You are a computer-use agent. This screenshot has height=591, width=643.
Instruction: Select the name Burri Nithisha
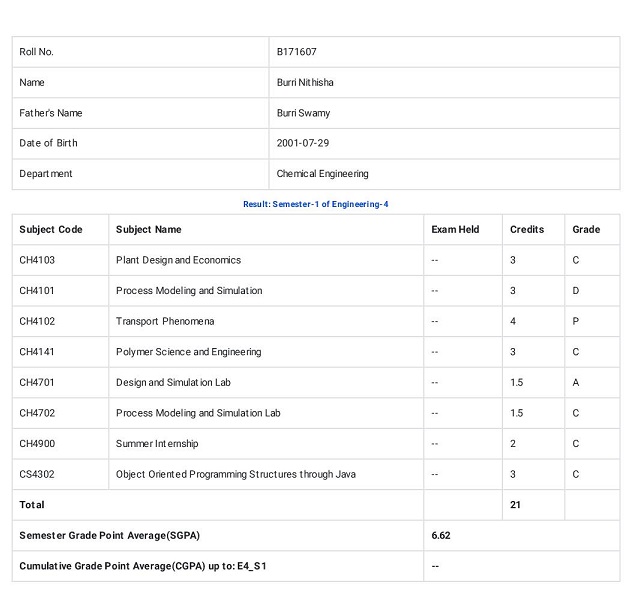tap(305, 82)
